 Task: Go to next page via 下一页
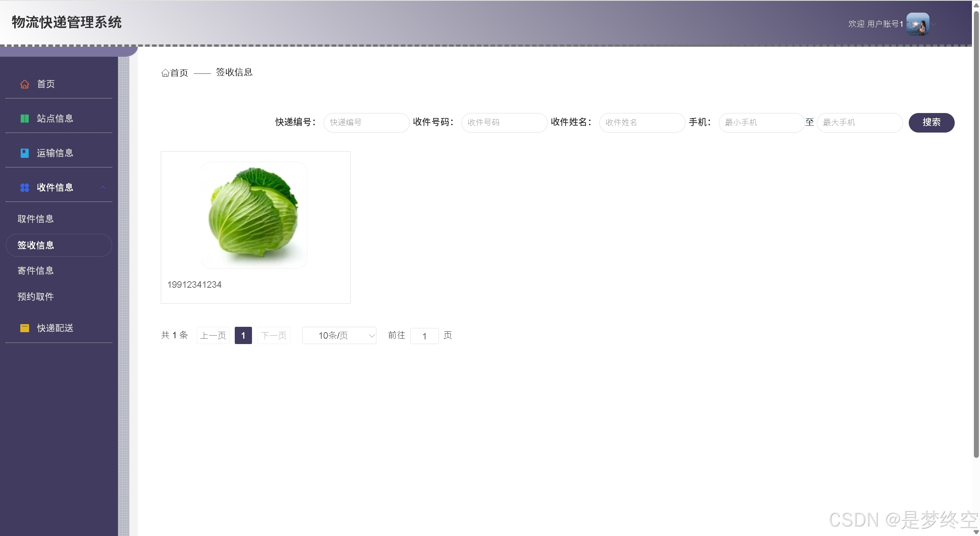click(x=273, y=335)
